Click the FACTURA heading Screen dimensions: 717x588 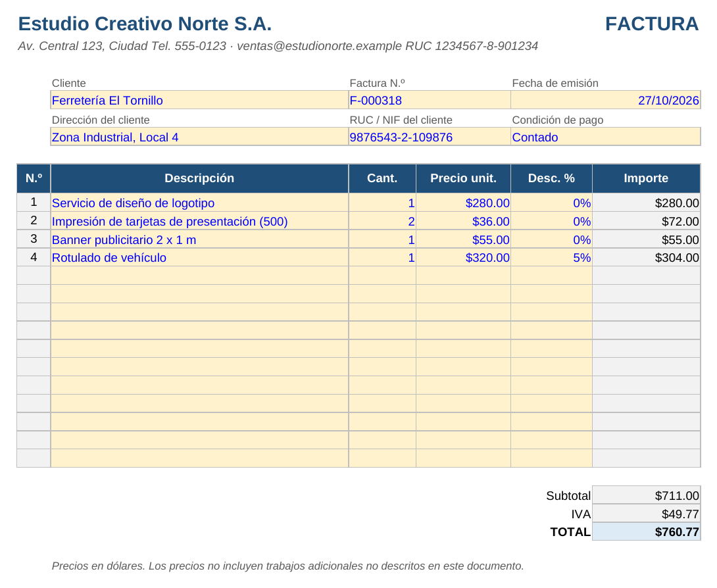click(652, 24)
